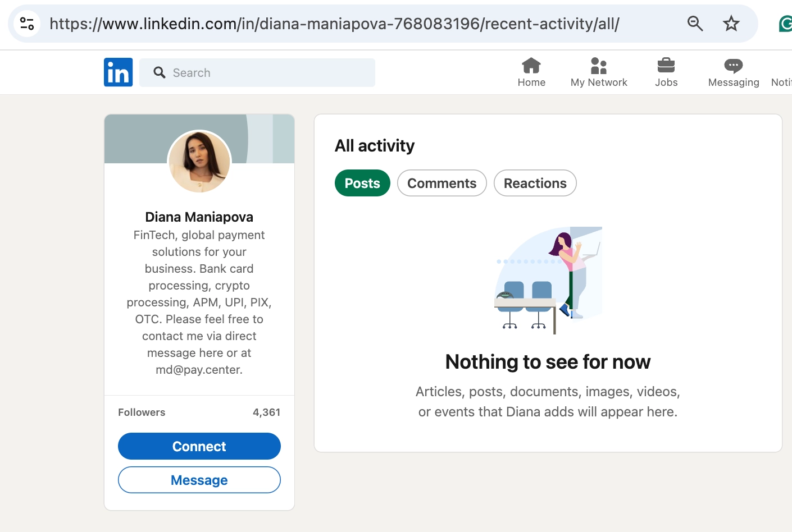Toggle the Posts activity filter
792x532 pixels.
pyautogui.click(x=362, y=183)
